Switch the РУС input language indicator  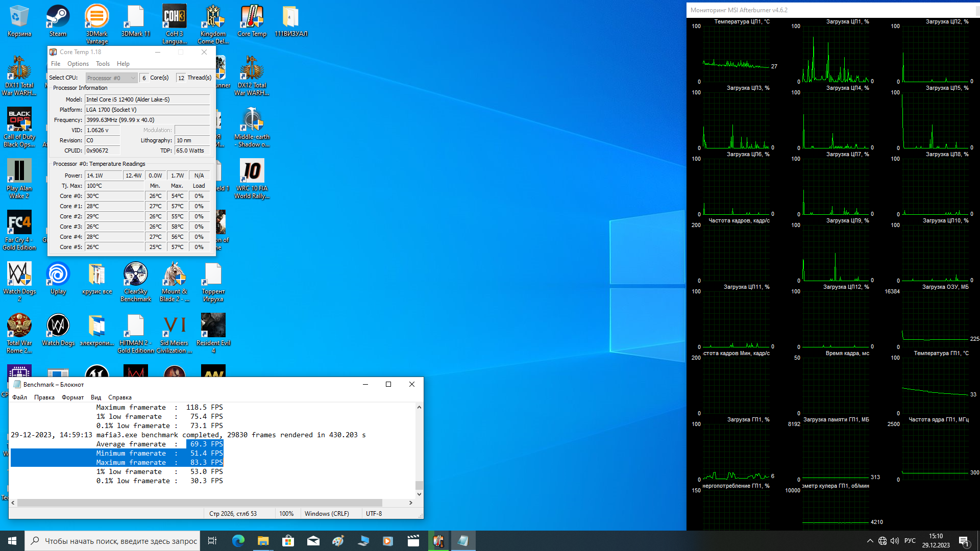pyautogui.click(x=910, y=541)
